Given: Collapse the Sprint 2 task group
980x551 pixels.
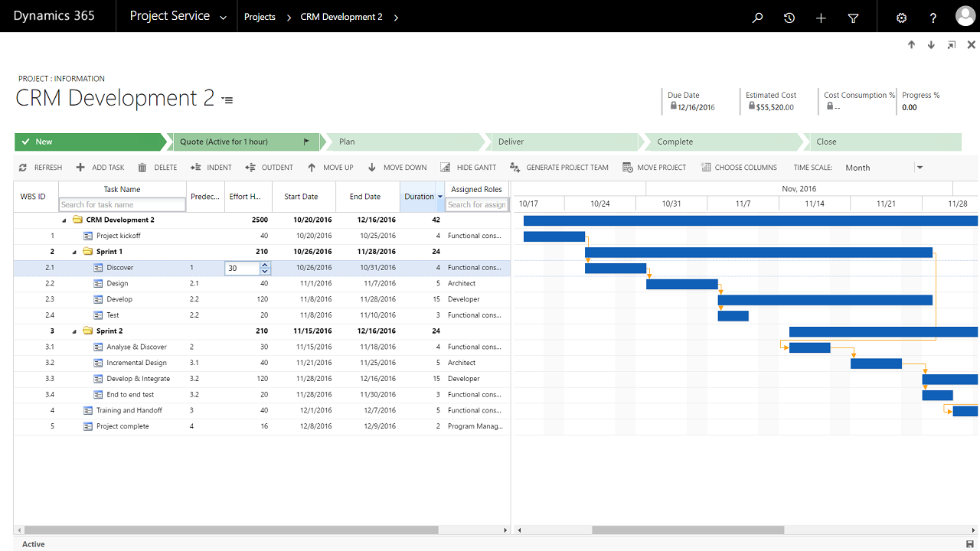Looking at the screenshot, I should click(x=74, y=331).
